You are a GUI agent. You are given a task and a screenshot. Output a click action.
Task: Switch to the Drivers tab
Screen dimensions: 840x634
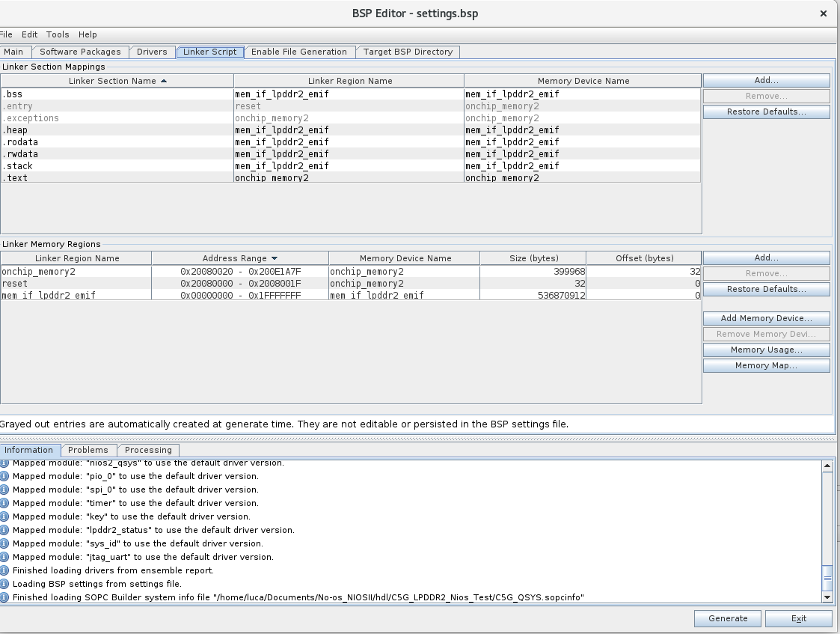pyautogui.click(x=152, y=52)
